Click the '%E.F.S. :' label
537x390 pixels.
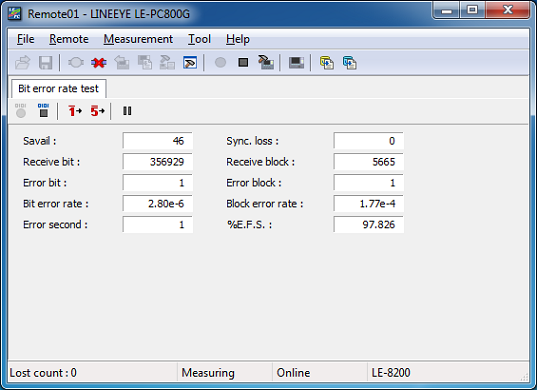point(249,224)
